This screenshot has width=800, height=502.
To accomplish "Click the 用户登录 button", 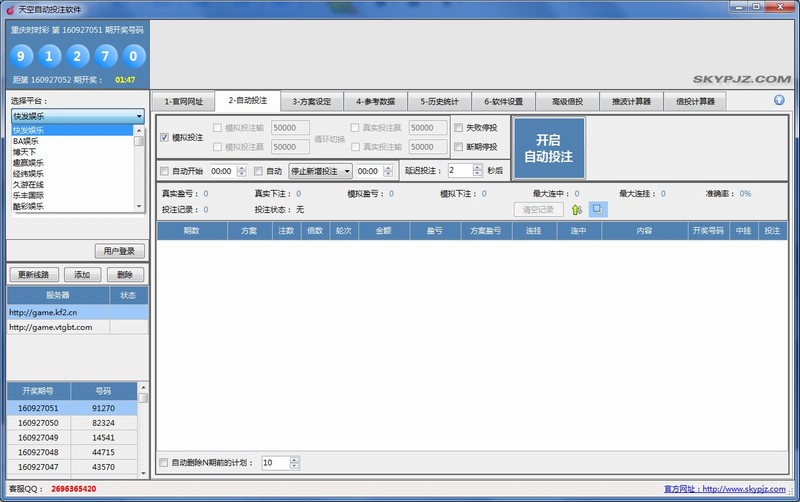I will (x=121, y=251).
